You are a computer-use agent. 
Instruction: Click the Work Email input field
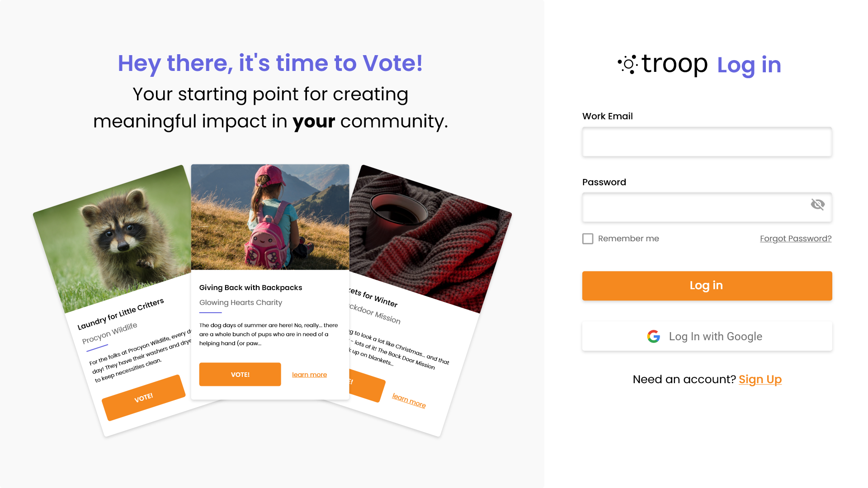[707, 142]
